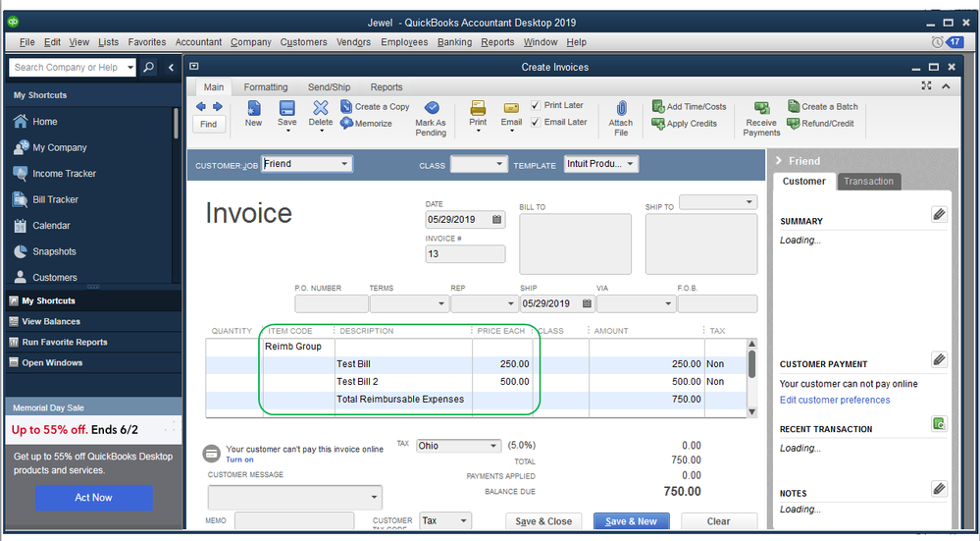Click the Clear button
This screenshot has width=980, height=541.
tap(718, 521)
